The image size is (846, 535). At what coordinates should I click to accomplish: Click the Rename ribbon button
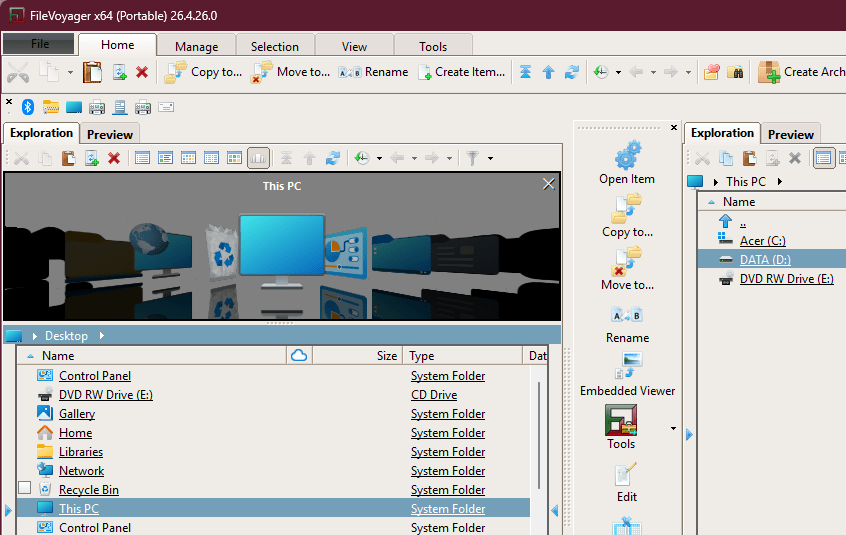373,72
